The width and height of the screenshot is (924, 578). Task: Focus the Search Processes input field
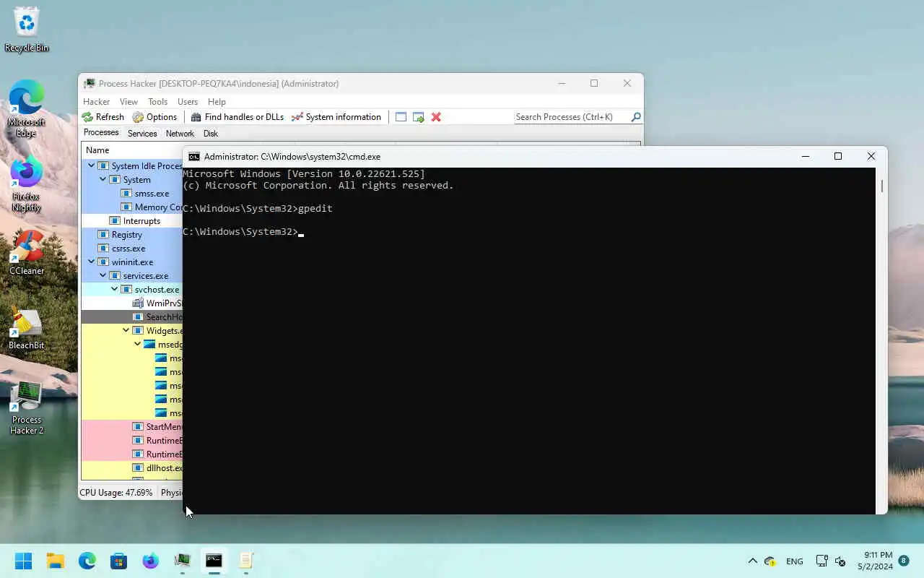(571, 117)
